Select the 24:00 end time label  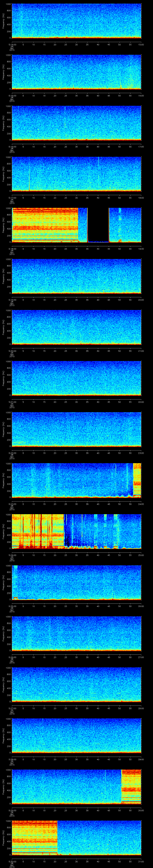click(141, 504)
